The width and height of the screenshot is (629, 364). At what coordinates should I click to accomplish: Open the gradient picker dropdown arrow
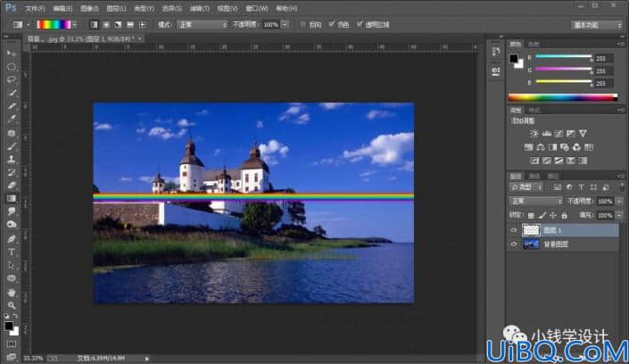click(75, 25)
